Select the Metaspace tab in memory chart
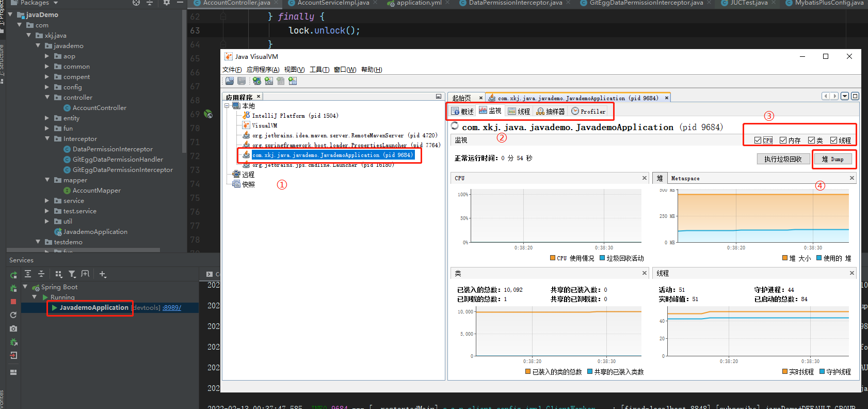The height and width of the screenshot is (409, 868). (x=685, y=178)
